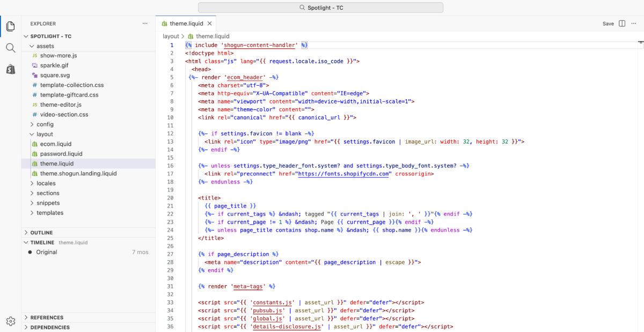Open the Search view icon
644x332 pixels.
[x=10, y=48]
